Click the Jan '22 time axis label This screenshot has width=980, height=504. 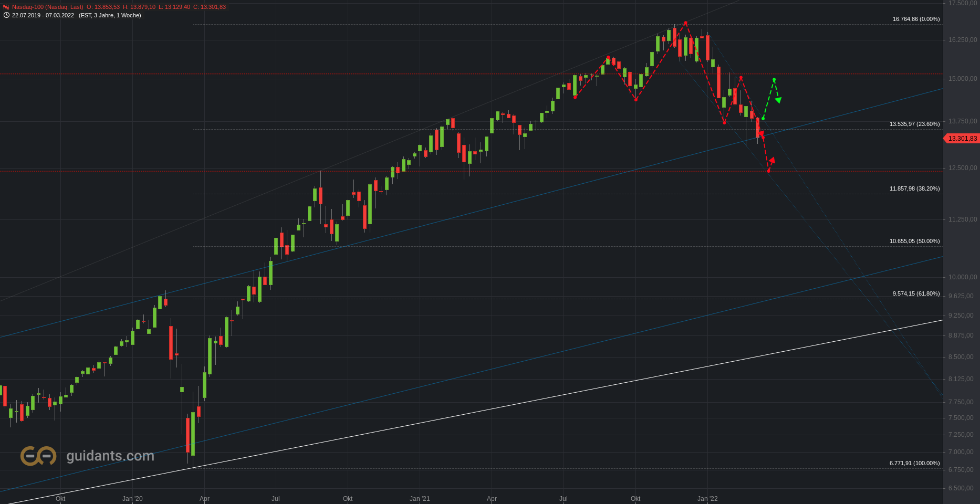[707, 499]
